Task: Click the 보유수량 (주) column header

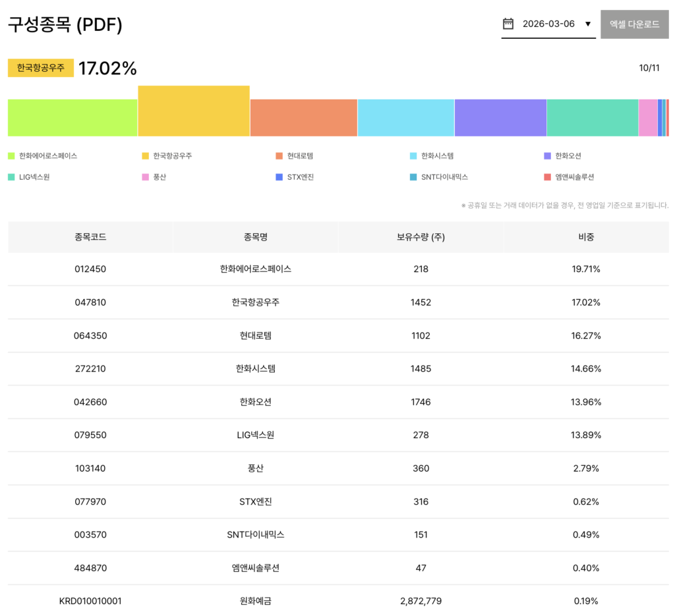Action: (420, 237)
